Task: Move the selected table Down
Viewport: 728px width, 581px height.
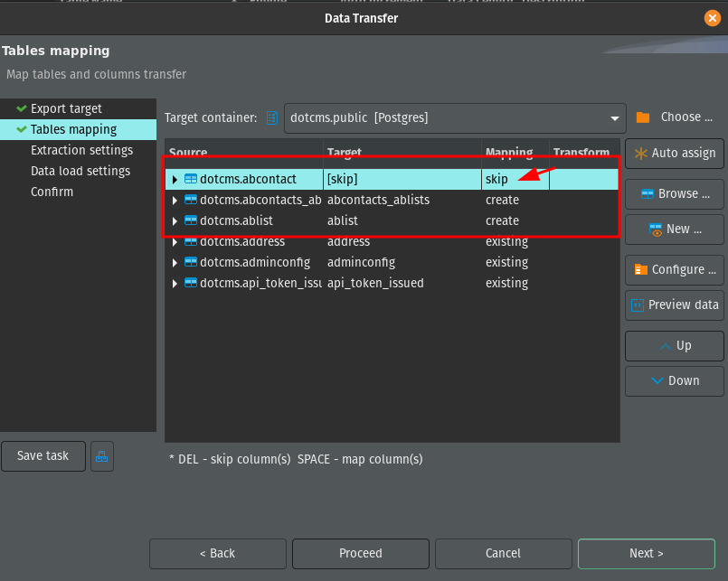Action: tap(674, 380)
